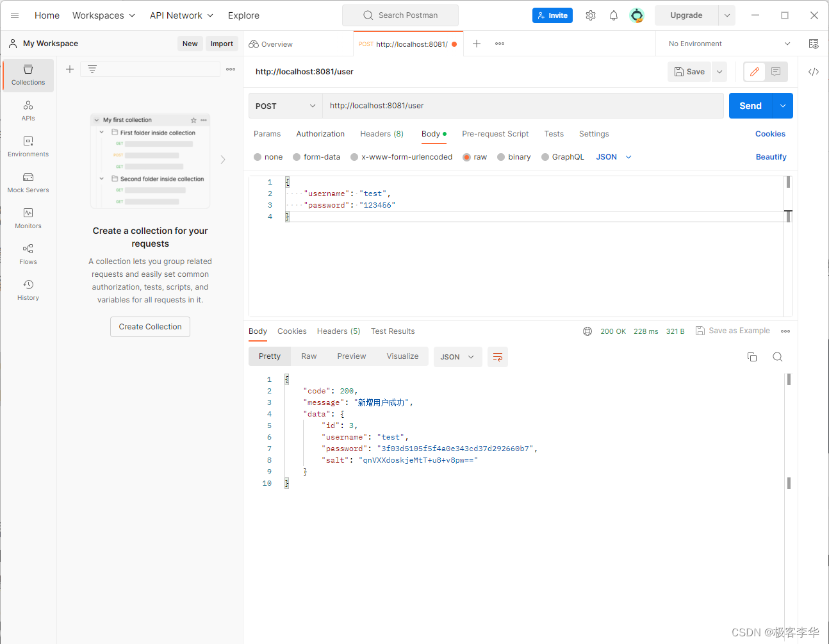This screenshot has width=829, height=644.
Task: Switch to the Authorization tab
Action: pyautogui.click(x=320, y=134)
